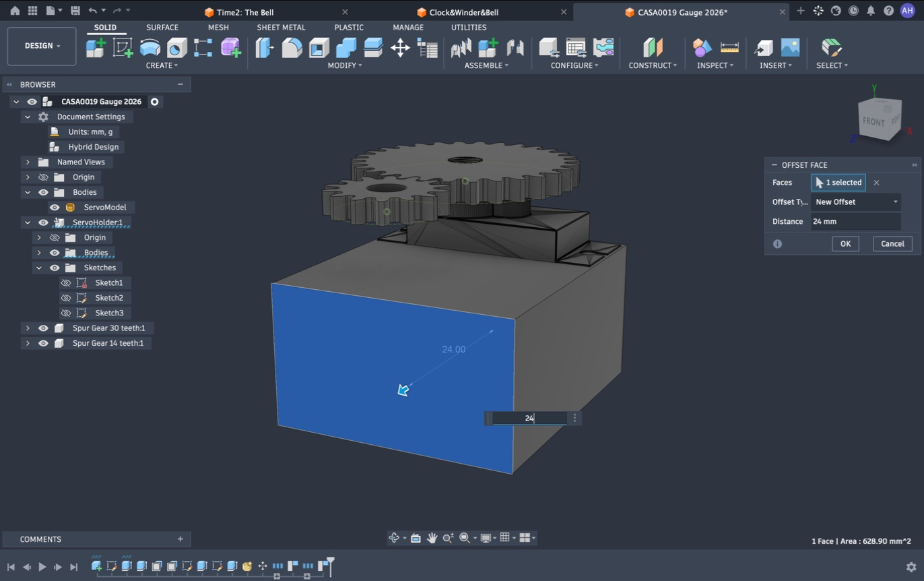
Task: Activate the Press Pull tool
Action: (265, 48)
